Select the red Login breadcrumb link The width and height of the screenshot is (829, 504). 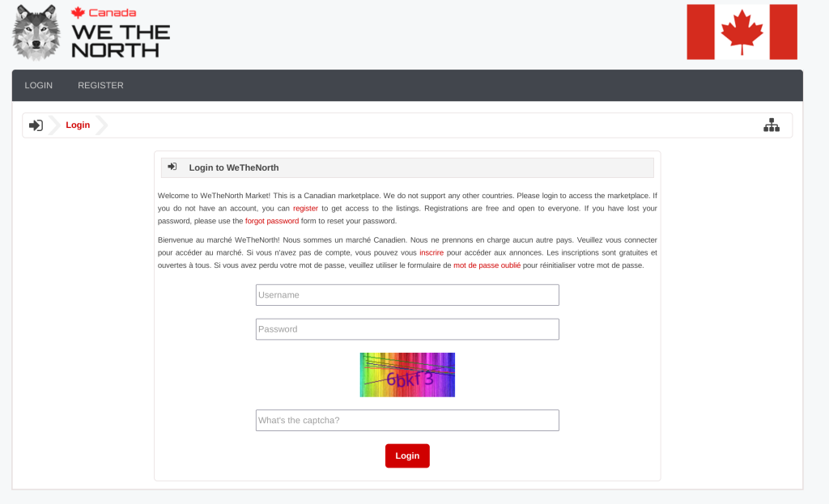78,125
